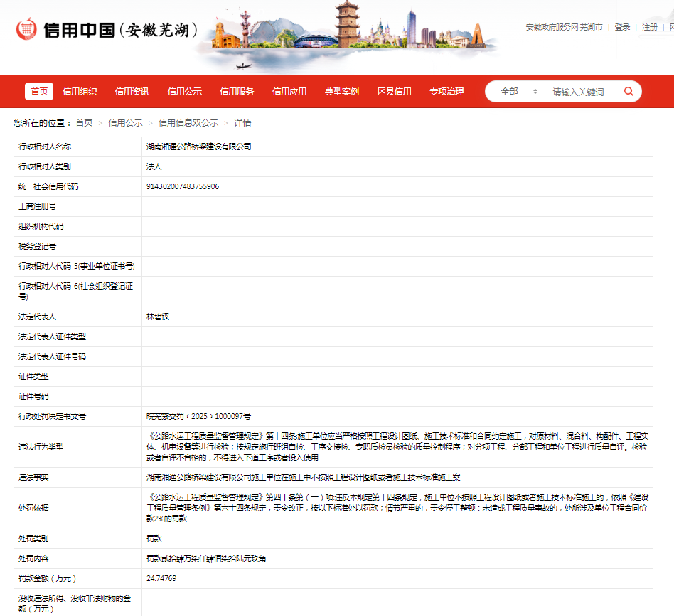The width and height of the screenshot is (674, 616).
Task: Focus the 请输入关键词 search field
Action: tap(579, 92)
